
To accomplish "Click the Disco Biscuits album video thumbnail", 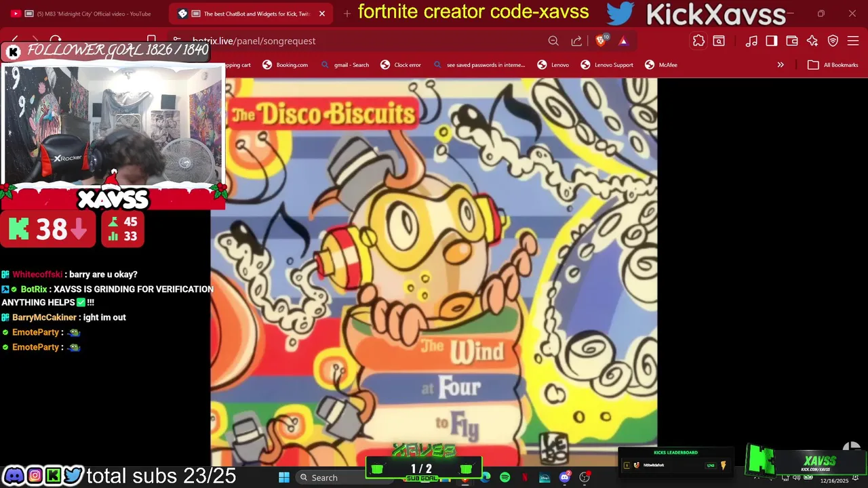I will pyautogui.click(x=434, y=271).
